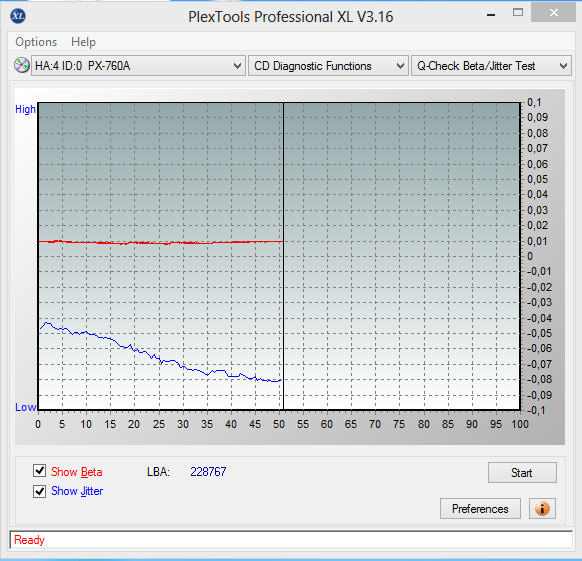The width and height of the screenshot is (582, 561).
Task: Open the Options menu
Action: pyautogui.click(x=36, y=42)
